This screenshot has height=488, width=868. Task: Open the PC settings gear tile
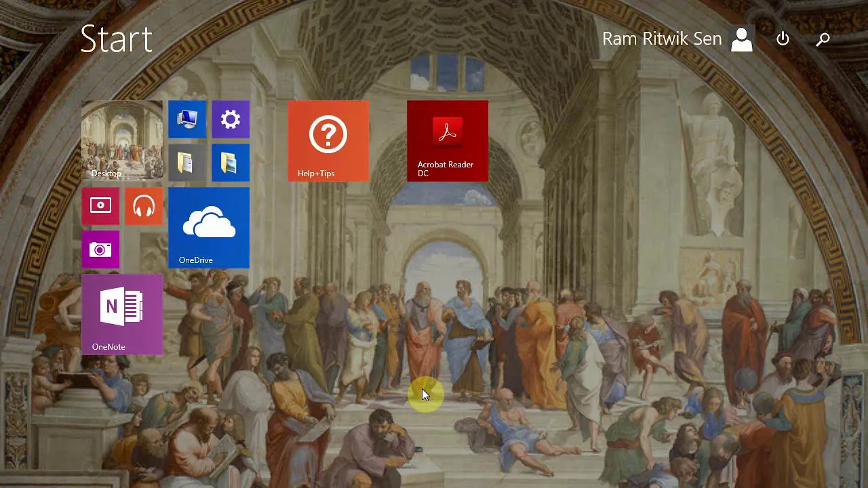point(231,119)
